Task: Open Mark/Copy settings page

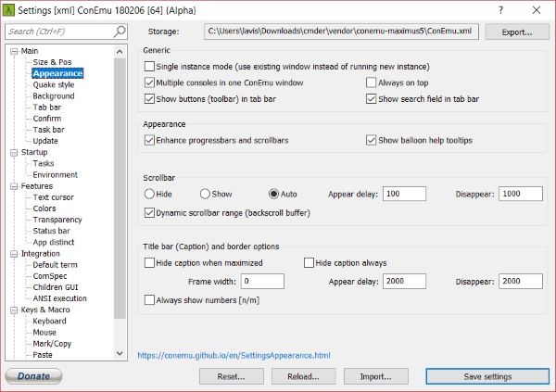Action: click(x=52, y=344)
